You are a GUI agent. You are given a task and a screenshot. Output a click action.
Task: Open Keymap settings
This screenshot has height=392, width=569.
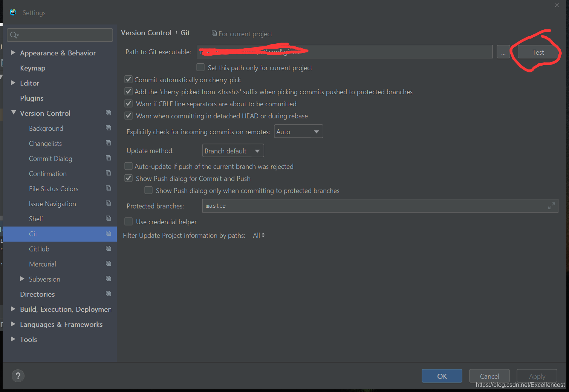[x=33, y=68]
